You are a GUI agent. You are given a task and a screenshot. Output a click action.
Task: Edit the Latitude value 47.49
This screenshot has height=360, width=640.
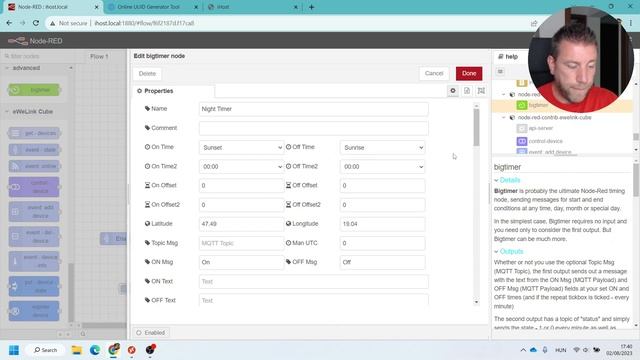coord(241,224)
